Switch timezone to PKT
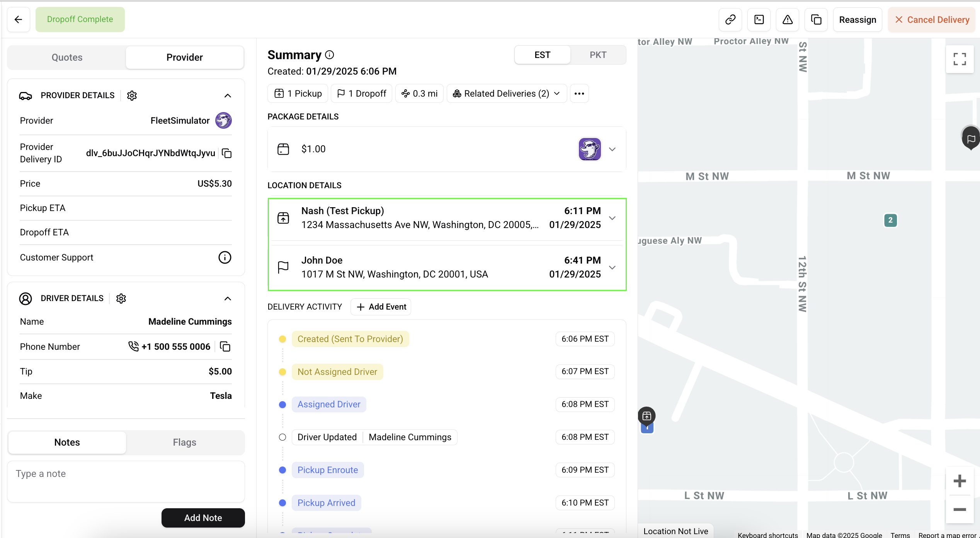The width and height of the screenshot is (980, 538). pyautogui.click(x=597, y=55)
